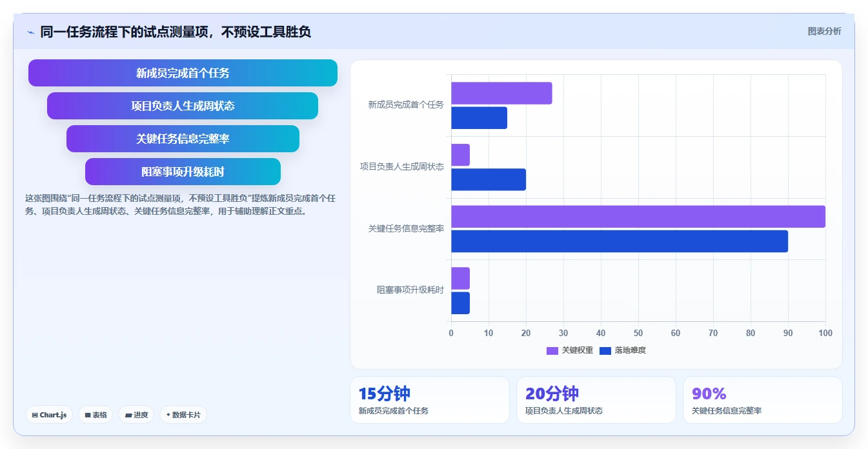This screenshot has width=868, height=449.
Task: Click the blue bar for 新成员完成首个任务
Action: [x=479, y=118]
